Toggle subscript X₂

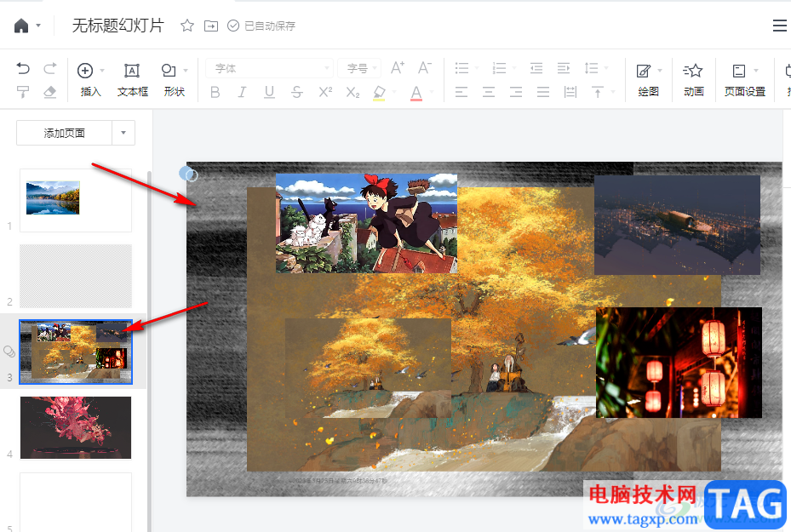click(353, 92)
